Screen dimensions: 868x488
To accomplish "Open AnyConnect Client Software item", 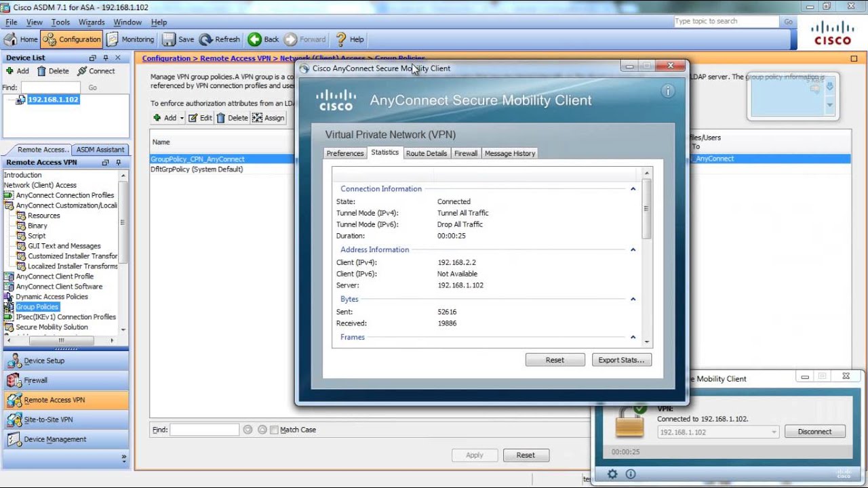I will click(x=53, y=287).
